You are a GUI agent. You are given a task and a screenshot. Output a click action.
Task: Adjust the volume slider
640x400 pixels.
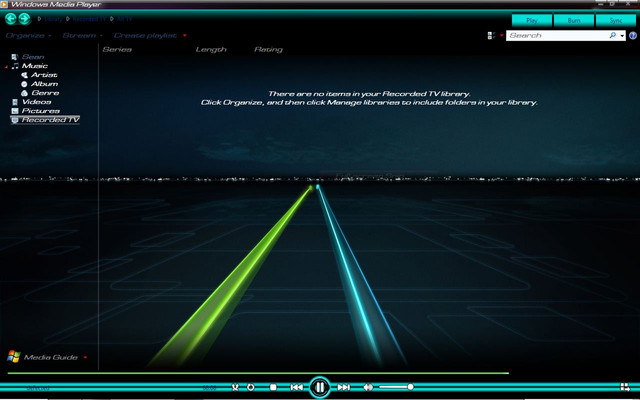396,387
